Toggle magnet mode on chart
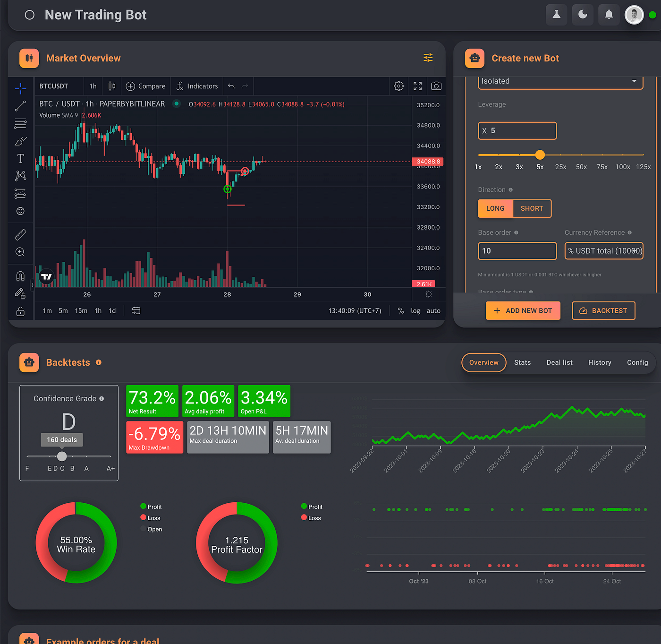The width and height of the screenshot is (661, 644). point(20,276)
